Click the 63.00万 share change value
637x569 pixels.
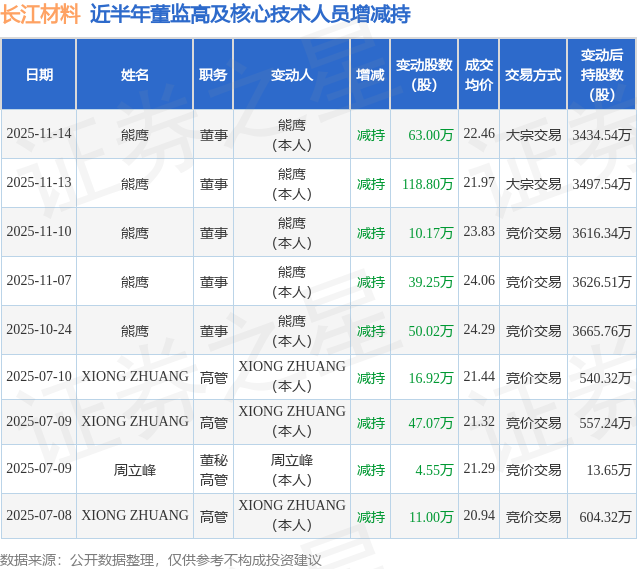431,135
